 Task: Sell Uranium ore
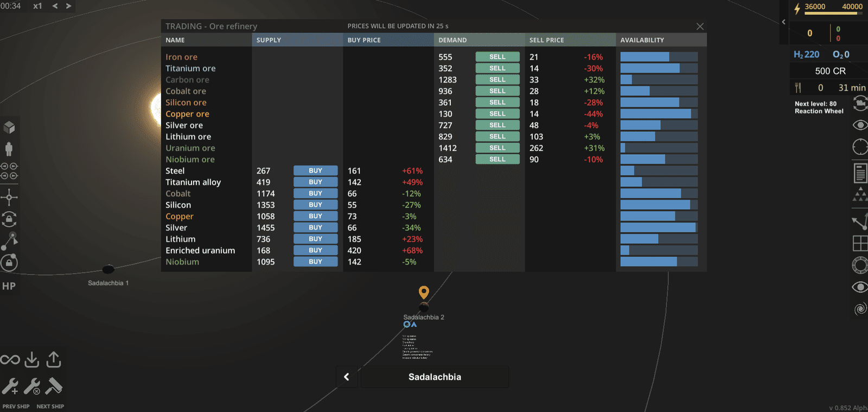tap(497, 148)
